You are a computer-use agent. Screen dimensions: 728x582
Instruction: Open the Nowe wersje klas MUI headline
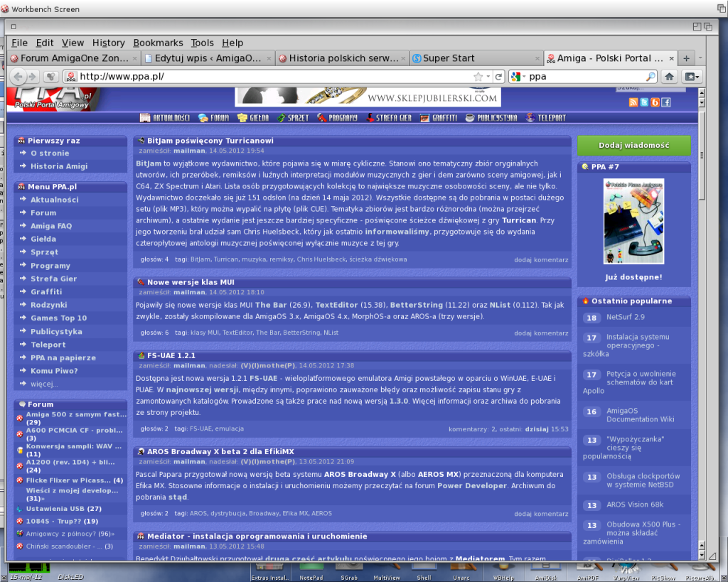pos(191,282)
